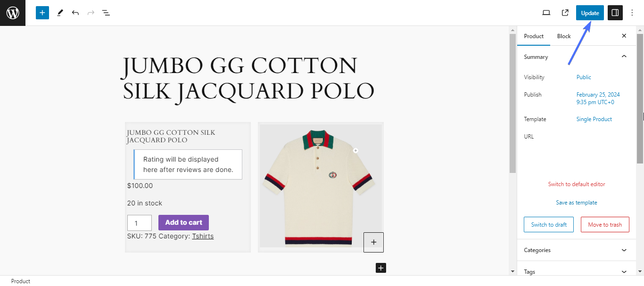Close the settings sidebar

click(624, 36)
